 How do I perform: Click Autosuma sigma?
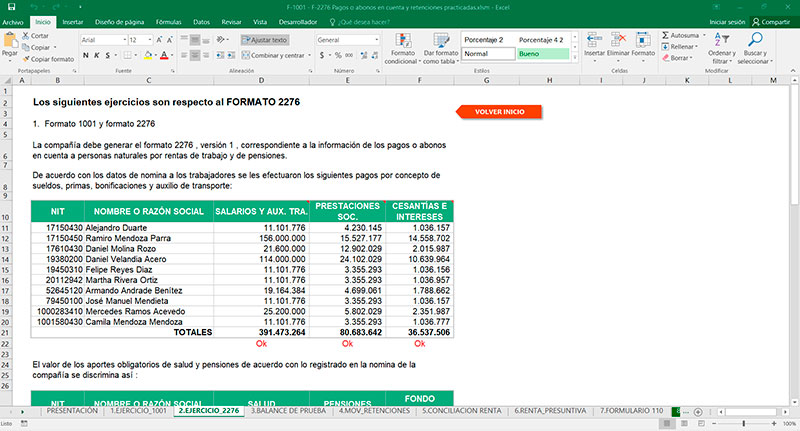pyautogui.click(x=665, y=35)
